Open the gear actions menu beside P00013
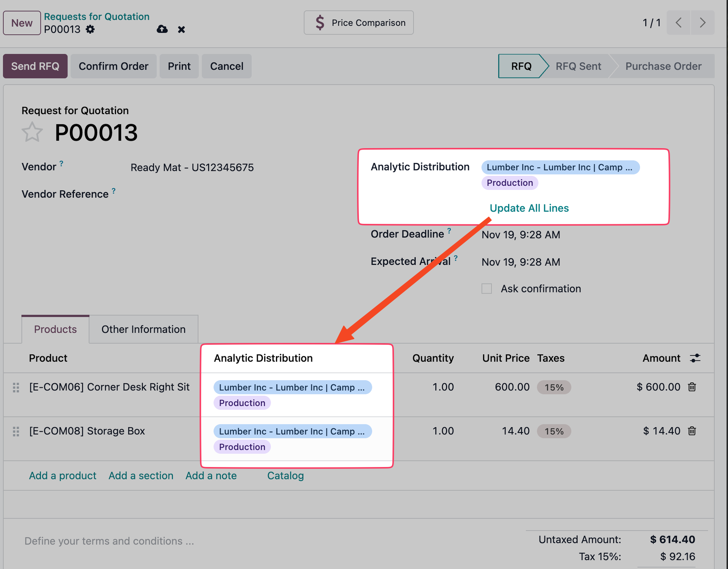This screenshot has height=569, width=728. pos(90,29)
